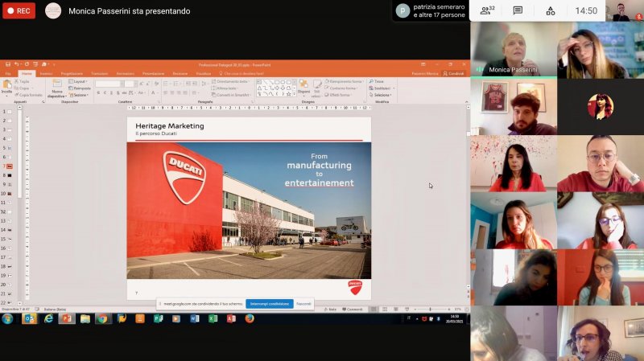Open the Progettazione ribbon tab

pos(72,73)
